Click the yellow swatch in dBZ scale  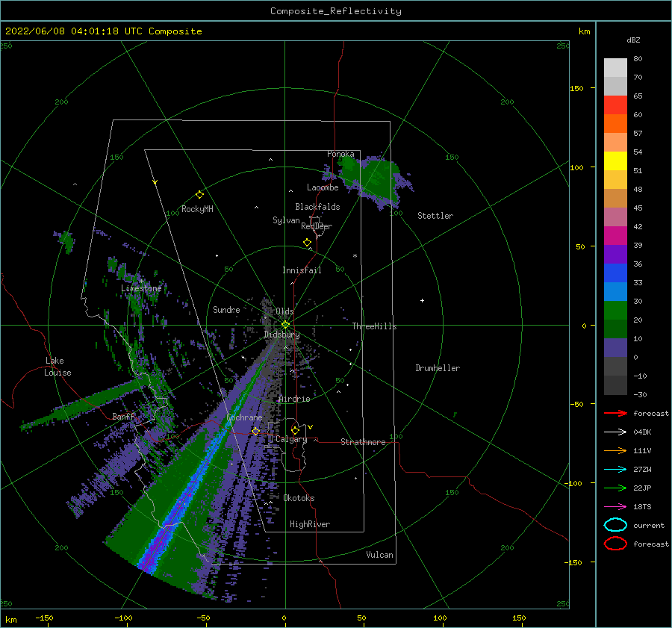click(x=615, y=161)
